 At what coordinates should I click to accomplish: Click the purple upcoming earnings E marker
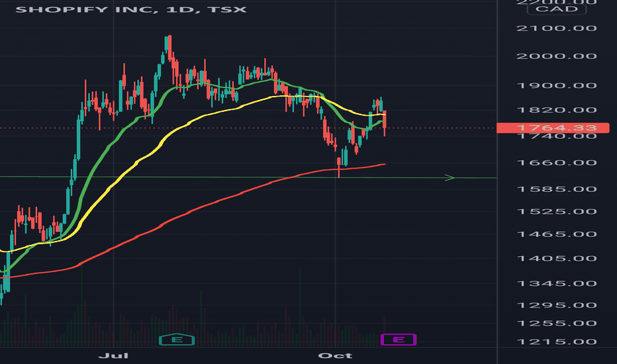pyautogui.click(x=399, y=340)
